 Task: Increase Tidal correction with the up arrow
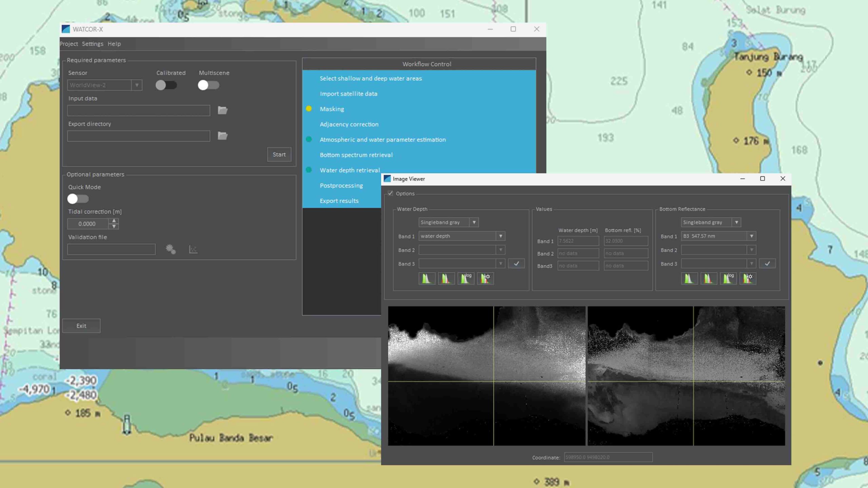114,221
